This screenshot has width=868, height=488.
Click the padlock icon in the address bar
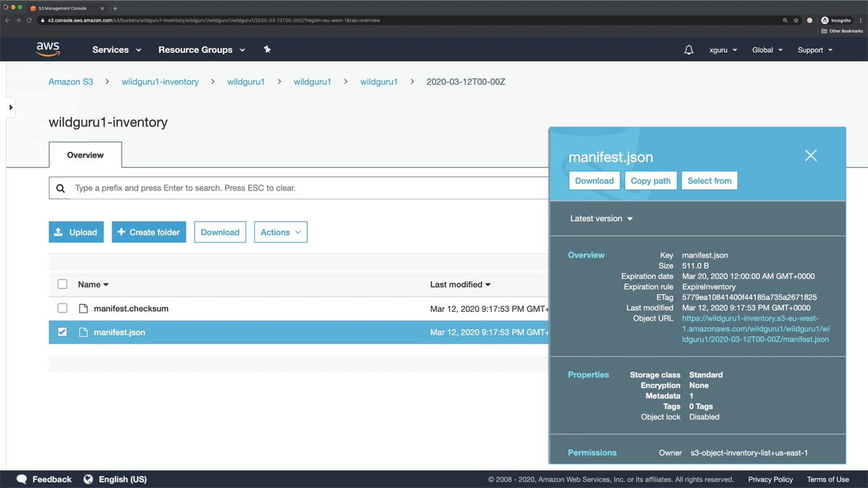[x=42, y=20]
